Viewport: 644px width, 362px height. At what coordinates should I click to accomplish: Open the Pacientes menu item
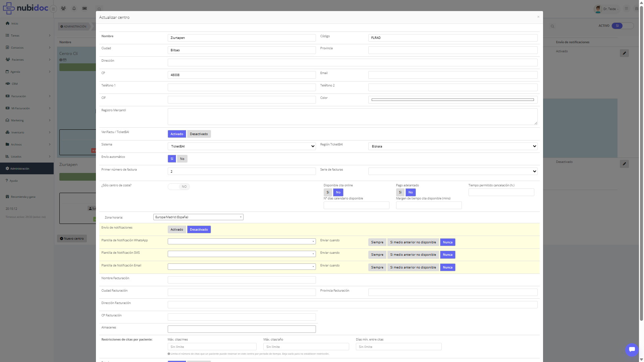point(27,60)
